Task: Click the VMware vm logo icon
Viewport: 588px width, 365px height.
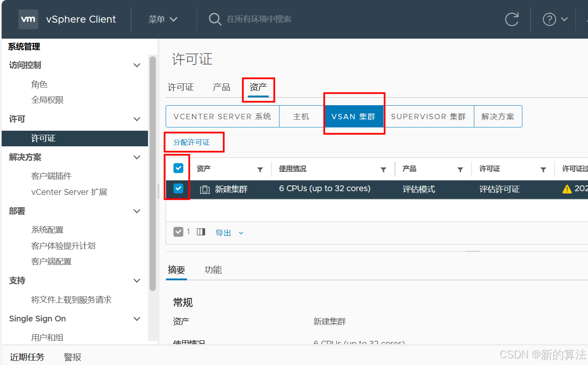Action: [28, 19]
